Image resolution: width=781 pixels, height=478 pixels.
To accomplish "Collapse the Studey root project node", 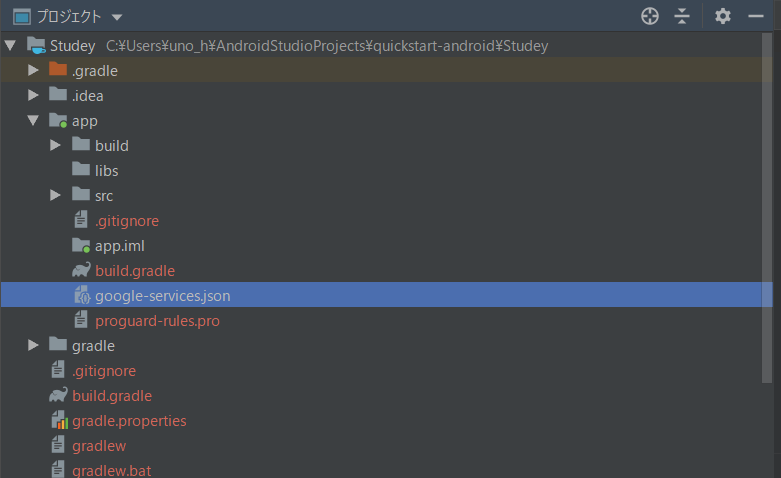I will pos(10,45).
